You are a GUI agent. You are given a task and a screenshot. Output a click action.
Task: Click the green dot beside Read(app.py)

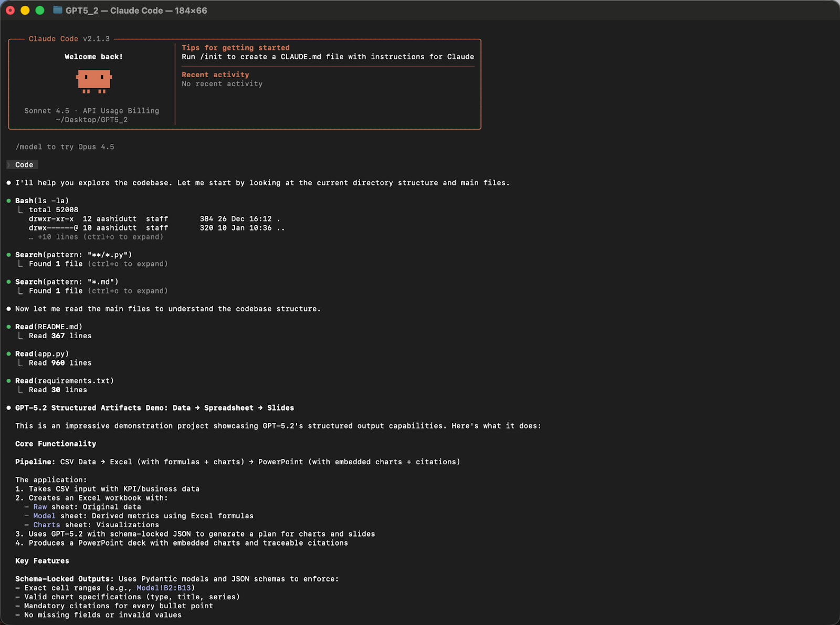pos(9,354)
